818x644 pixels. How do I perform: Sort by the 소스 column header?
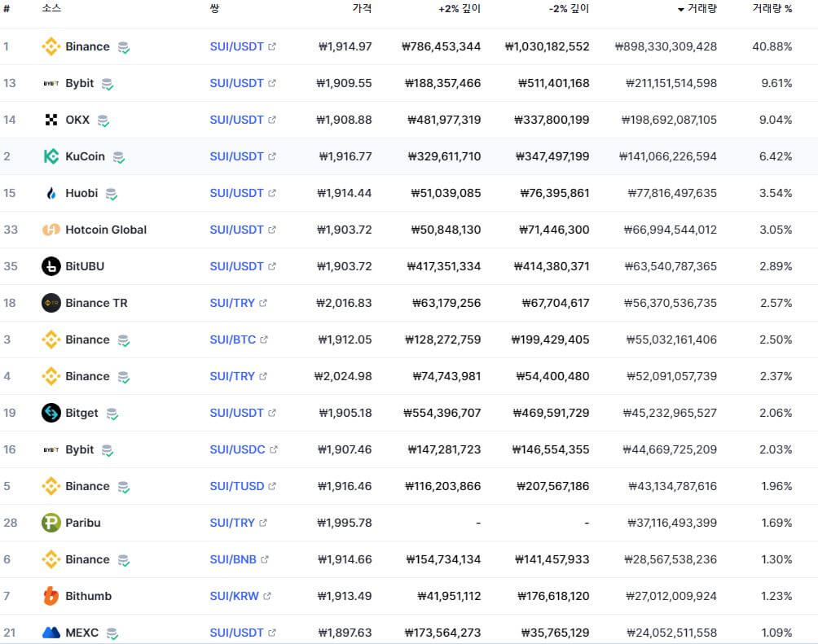pos(51,8)
